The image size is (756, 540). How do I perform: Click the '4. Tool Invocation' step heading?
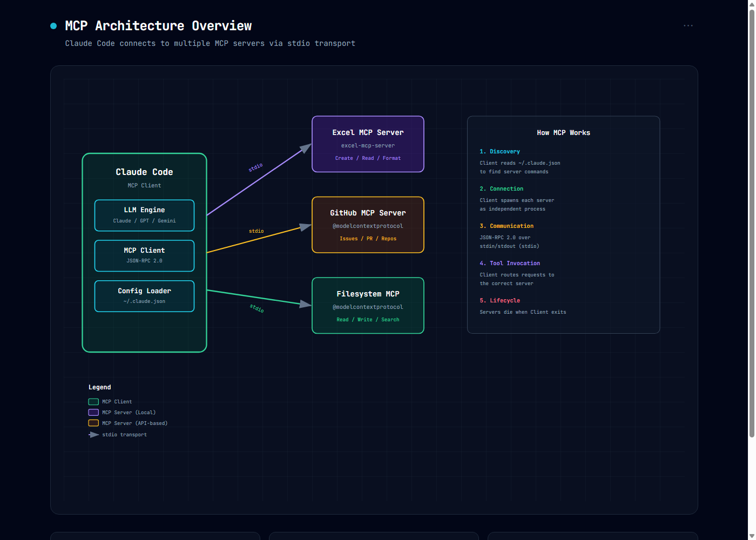pos(510,264)
